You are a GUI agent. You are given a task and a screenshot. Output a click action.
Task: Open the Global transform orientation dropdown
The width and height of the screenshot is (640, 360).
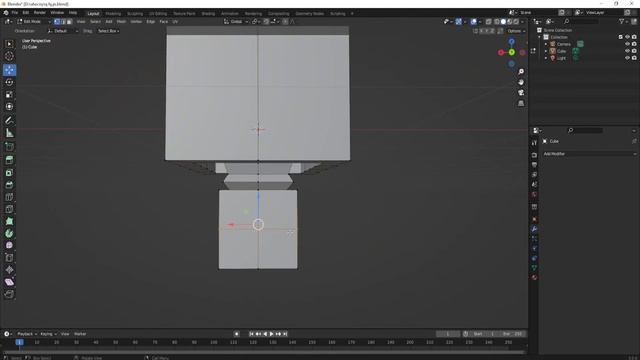click(236, 22)
